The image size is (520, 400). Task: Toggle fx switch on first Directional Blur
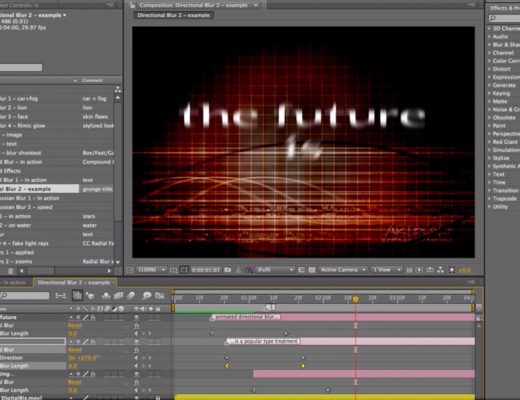(x=137, y=325)
